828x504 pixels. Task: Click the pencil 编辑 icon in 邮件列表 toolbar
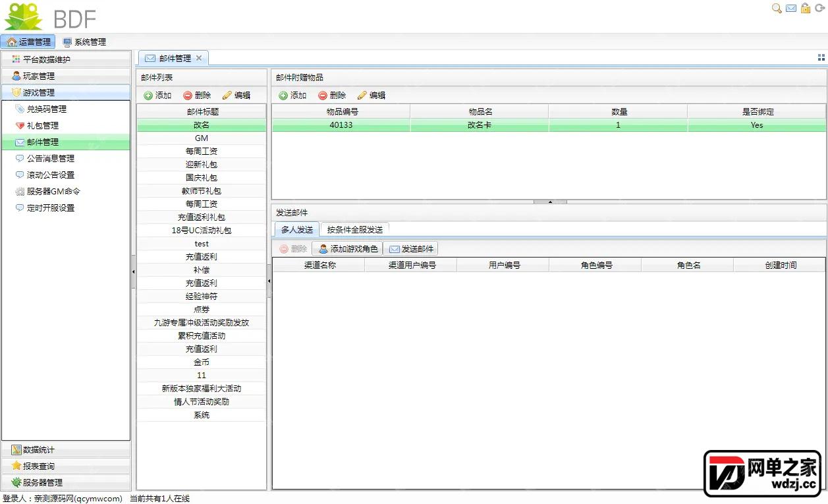click(227, 96)
